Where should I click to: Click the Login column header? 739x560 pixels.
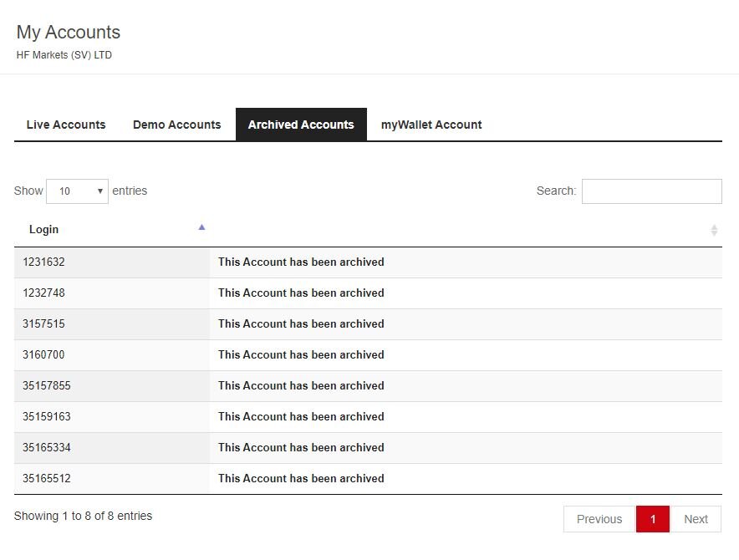coord(43,230)
